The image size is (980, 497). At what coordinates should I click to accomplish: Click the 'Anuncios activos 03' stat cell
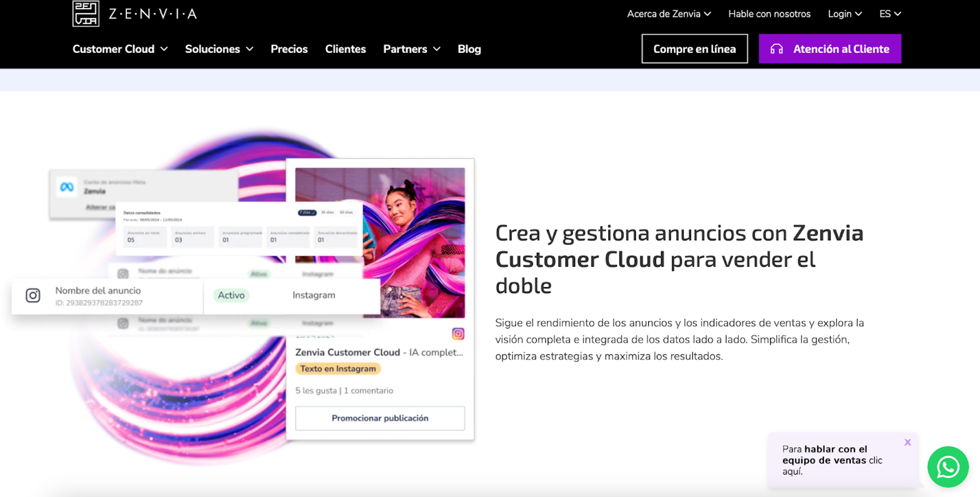pos(192,237)
